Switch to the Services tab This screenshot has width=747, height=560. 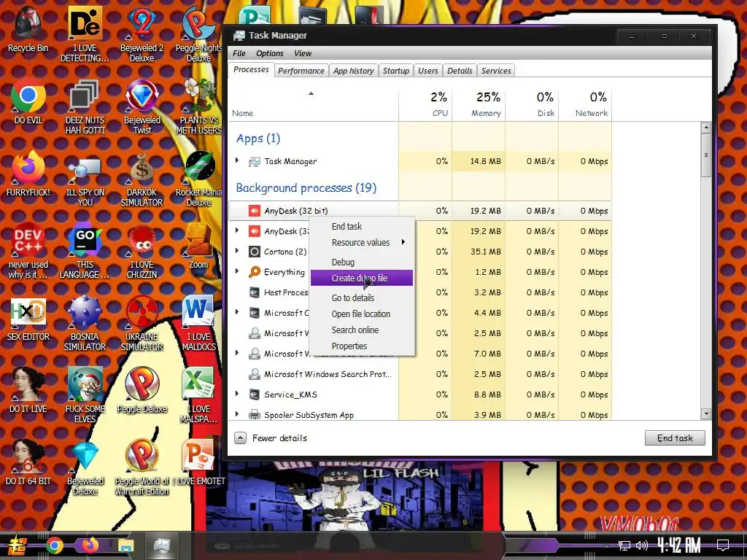coord(496,71)
